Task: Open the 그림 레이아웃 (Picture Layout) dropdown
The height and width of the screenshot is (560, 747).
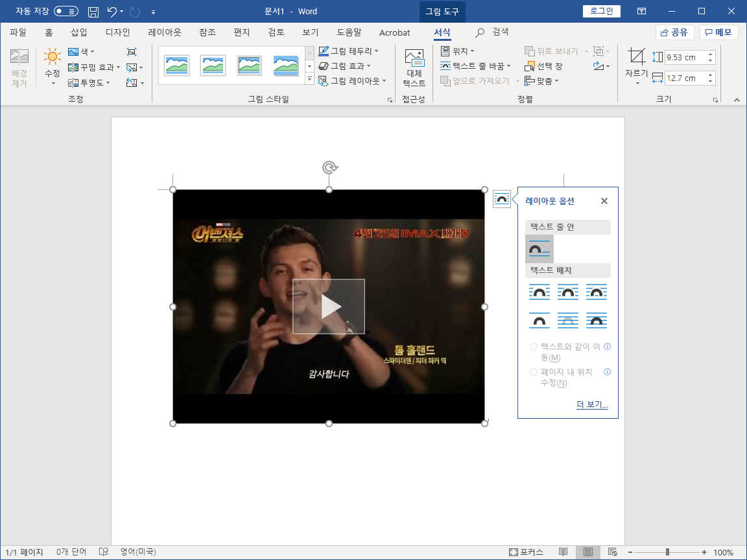Action: pos(352,82)
